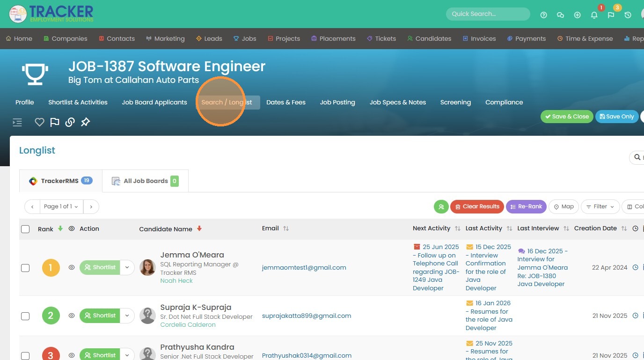
Task: Click the rank 1 badge for Jemma O'Meara
Action: coord(51,268)
